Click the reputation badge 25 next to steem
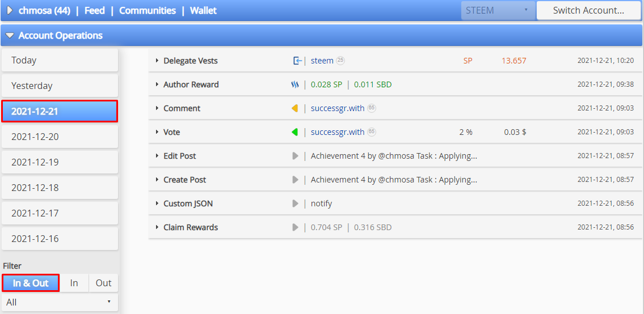644x314 pixels. point(340,61)
